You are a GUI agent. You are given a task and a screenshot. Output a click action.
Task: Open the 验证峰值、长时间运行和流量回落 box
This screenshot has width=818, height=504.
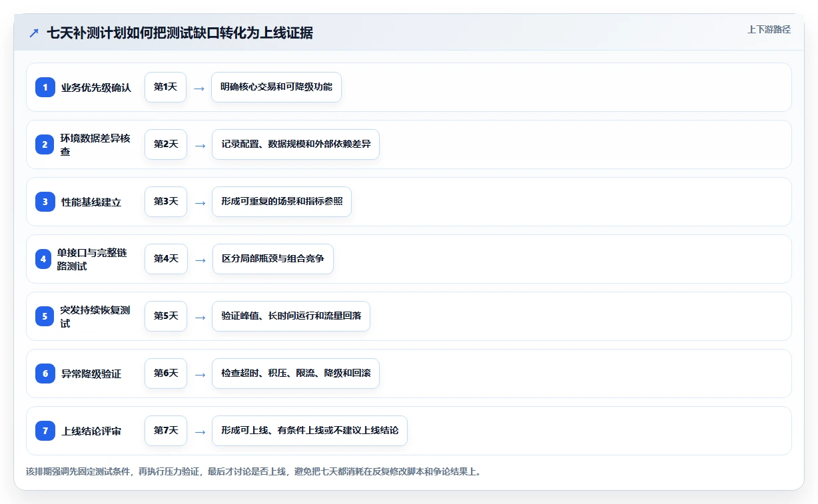pos(291,316)
